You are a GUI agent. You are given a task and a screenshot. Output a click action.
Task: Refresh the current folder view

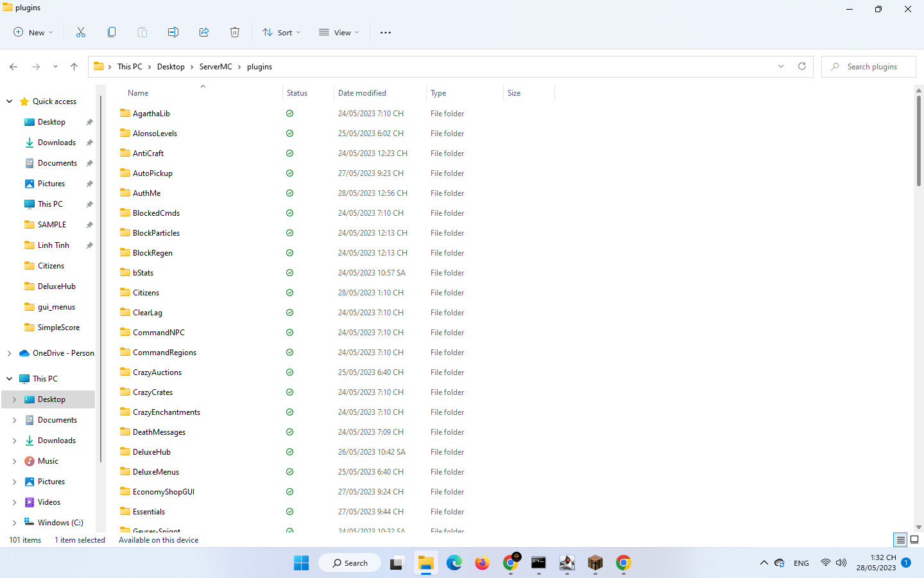point(801,66)
